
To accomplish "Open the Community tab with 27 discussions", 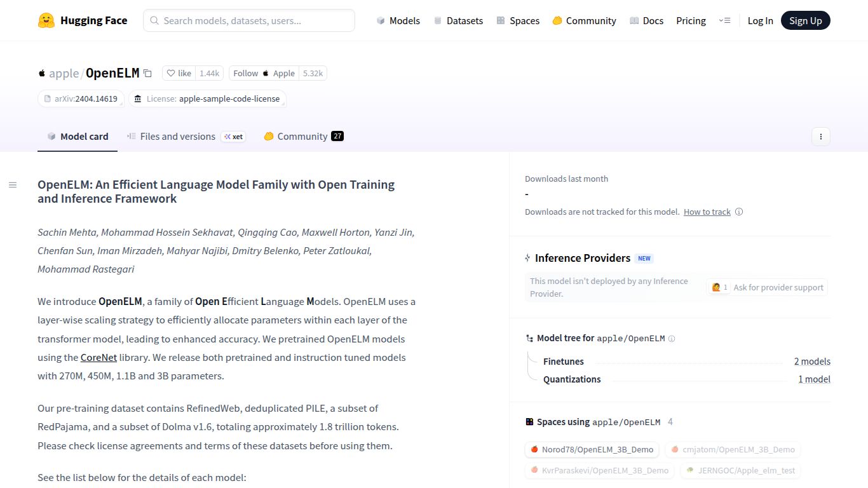I will point(303,136).
